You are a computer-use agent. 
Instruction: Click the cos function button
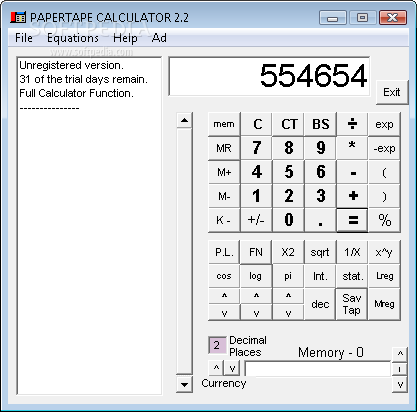[x=224, y=276]
